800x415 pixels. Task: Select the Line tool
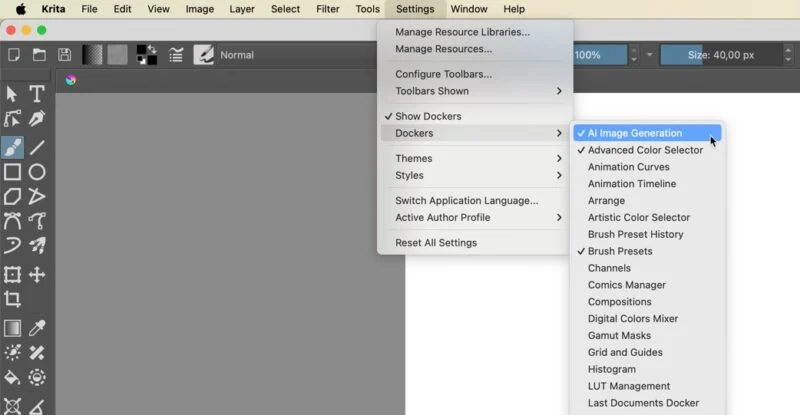coord(37,148)
